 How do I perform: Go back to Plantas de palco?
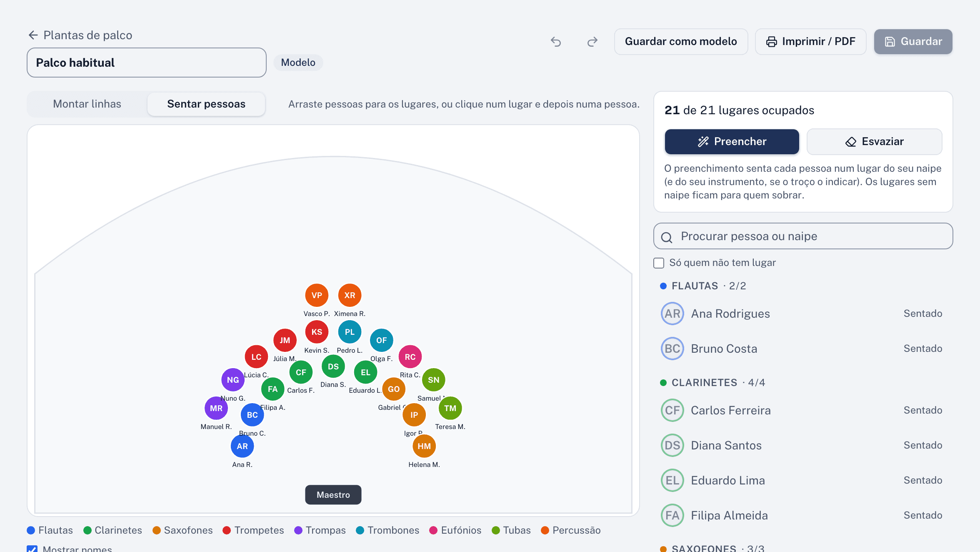coord(80,35)
